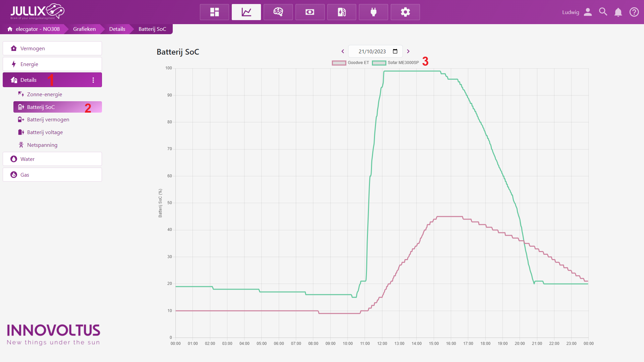Click Grafieken breadcrumb link
This screenshot has width=644, height=362.
[84, 29]
